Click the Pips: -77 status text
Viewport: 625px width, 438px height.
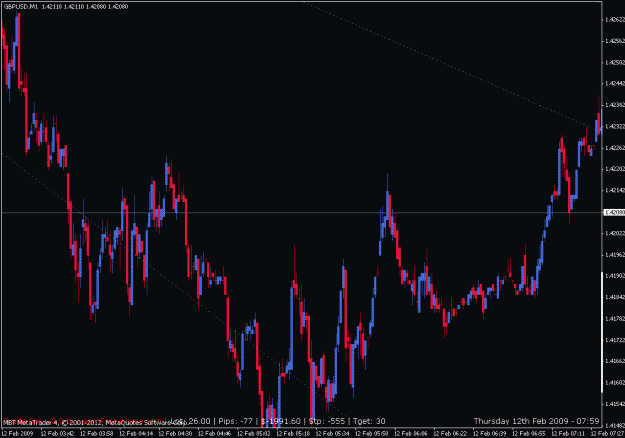236,421
